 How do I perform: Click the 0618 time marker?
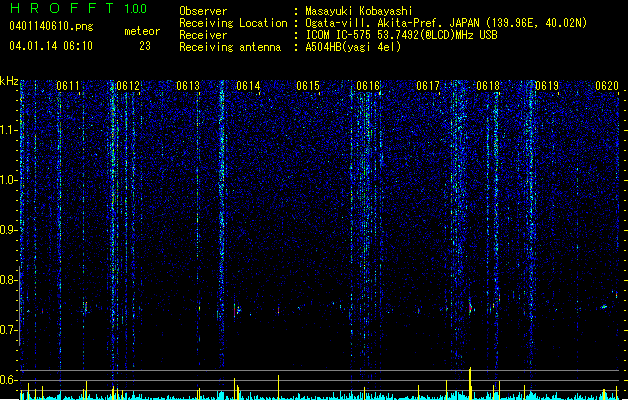pos(488,86)
